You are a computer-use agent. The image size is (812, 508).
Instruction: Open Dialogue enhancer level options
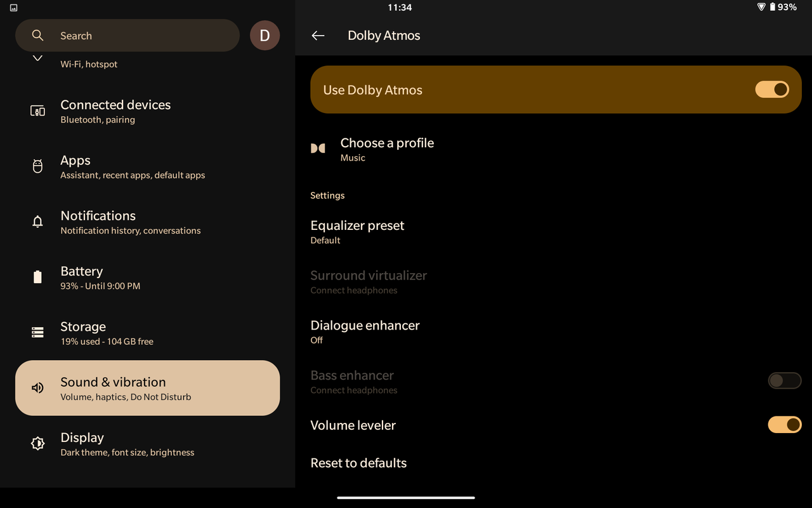pos(365,331)
